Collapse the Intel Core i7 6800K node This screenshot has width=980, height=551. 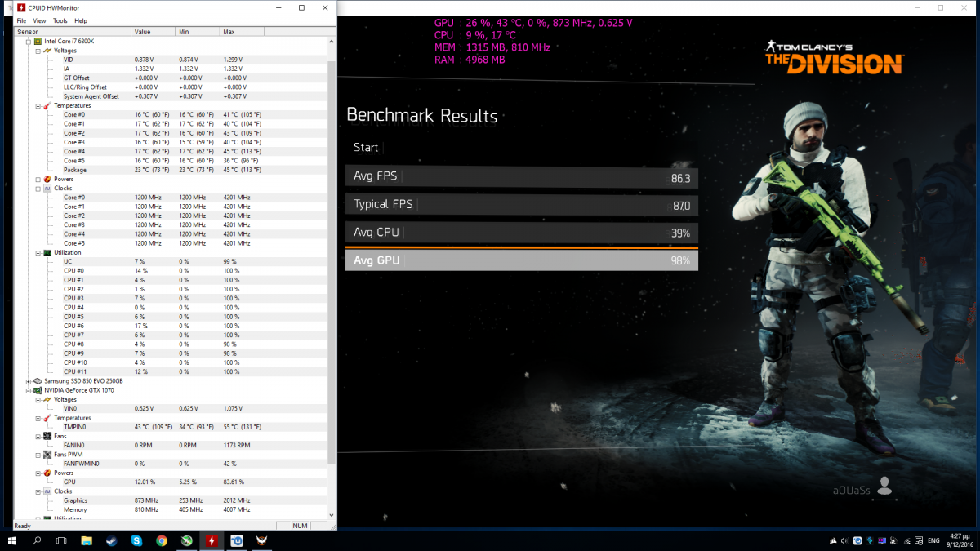click(x=29, y=41)
